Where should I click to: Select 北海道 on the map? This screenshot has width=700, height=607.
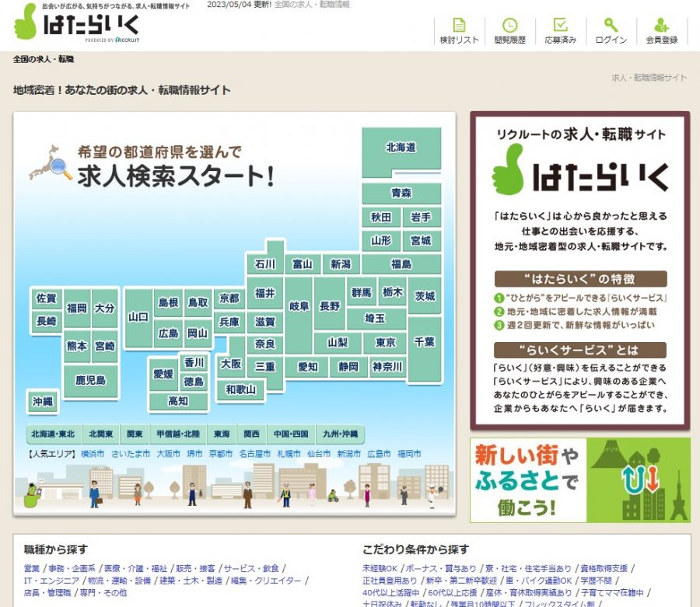[x=401, y=148]
